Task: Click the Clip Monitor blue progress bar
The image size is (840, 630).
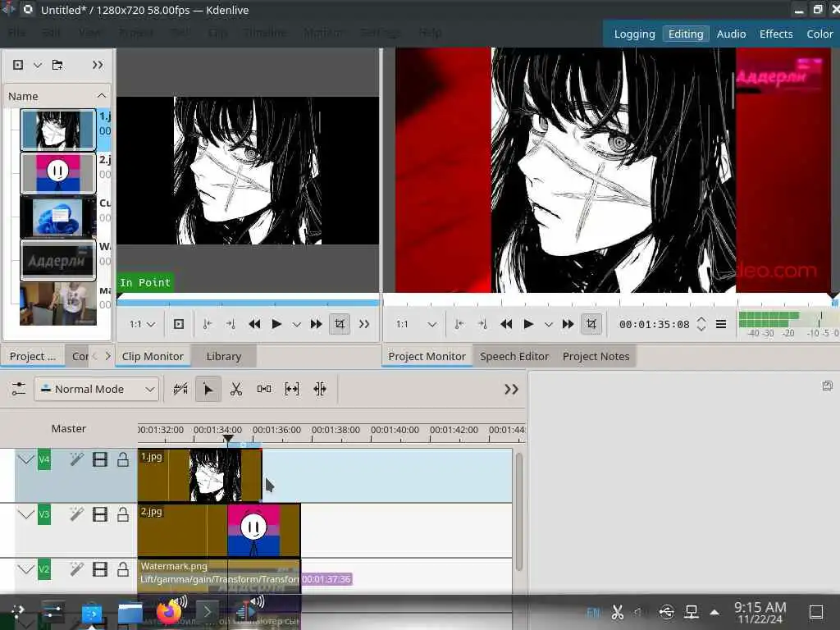Action: (248, 303)
